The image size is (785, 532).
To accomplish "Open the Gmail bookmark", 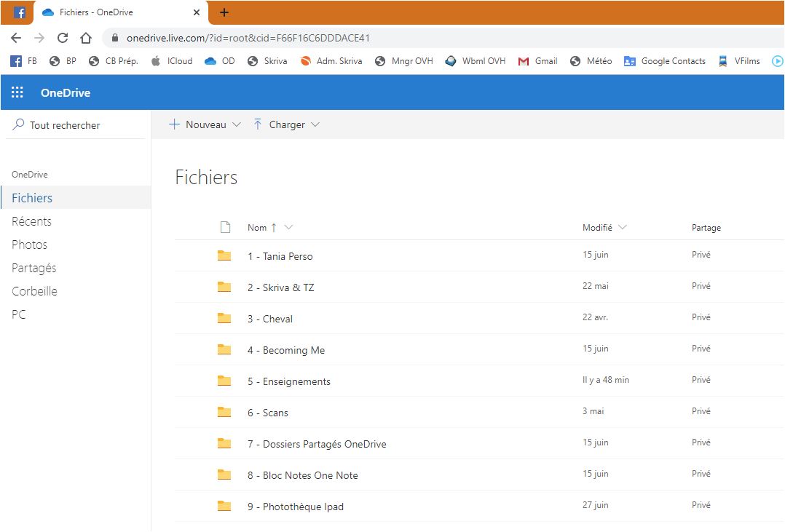I will click(x=537, y=61).
